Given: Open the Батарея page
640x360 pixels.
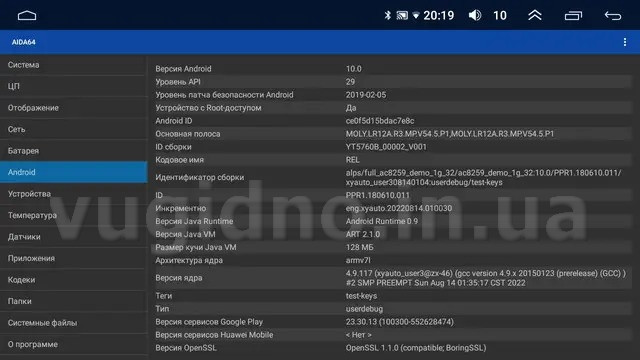Looking at the screenshot, I should (x=74, y=151).
